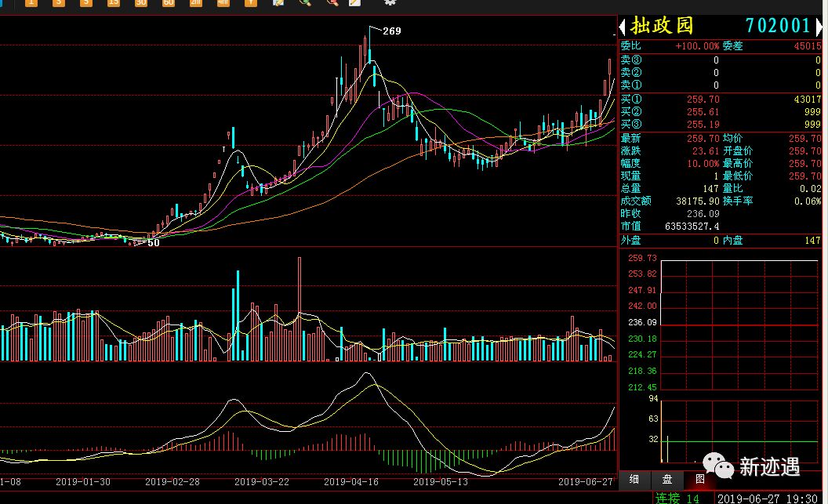Switch to the 盘 tab
The height and width of the screenshot is (504, 828).
coord(667,479)
